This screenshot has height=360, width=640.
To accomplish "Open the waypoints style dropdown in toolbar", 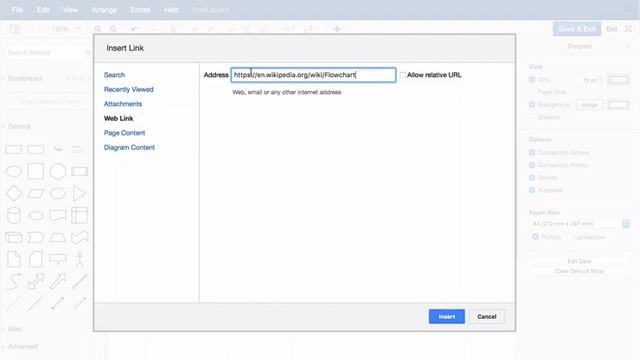I will pyautogui.click(x=310, y=29).
